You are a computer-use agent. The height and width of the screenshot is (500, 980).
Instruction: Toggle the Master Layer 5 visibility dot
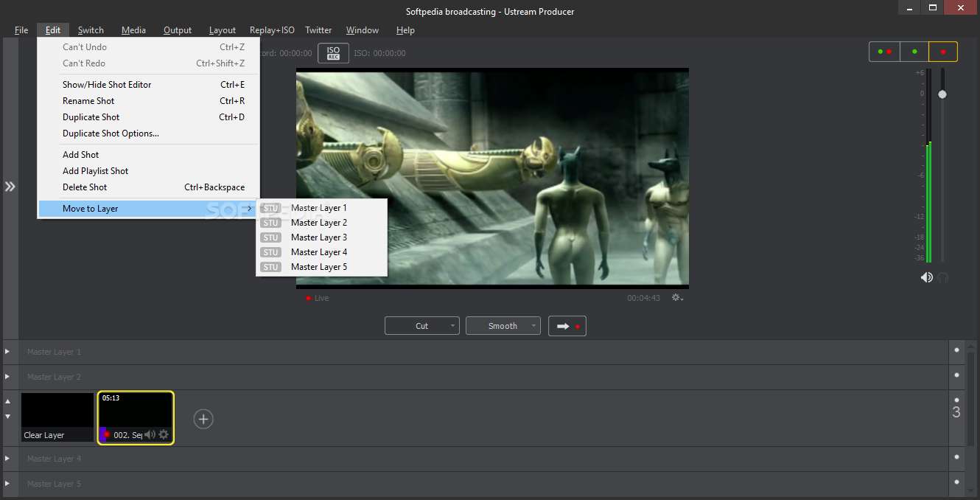click(956, 483)
